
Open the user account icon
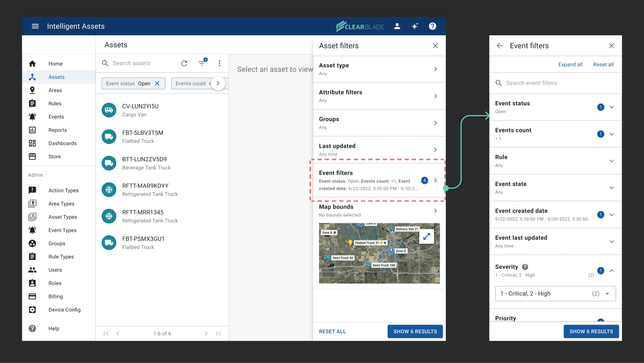point(397,26)
